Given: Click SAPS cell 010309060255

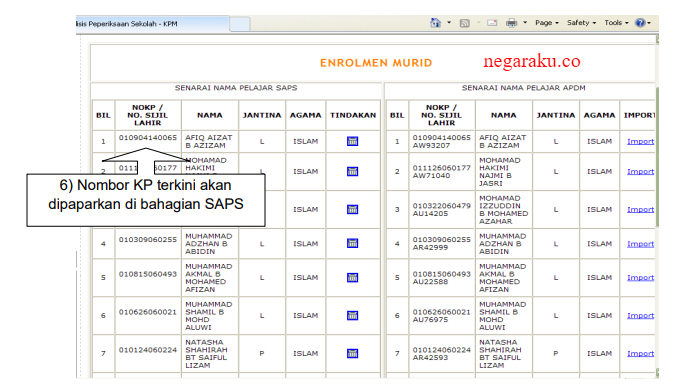Looking at the screenshot, I should (x=148, y=240).
